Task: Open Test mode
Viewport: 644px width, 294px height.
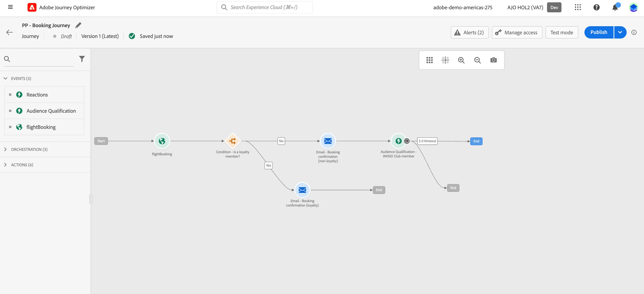Action: 561,33
